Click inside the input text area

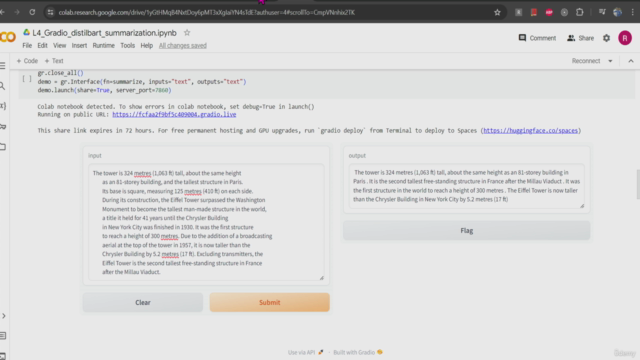(206, 222)
